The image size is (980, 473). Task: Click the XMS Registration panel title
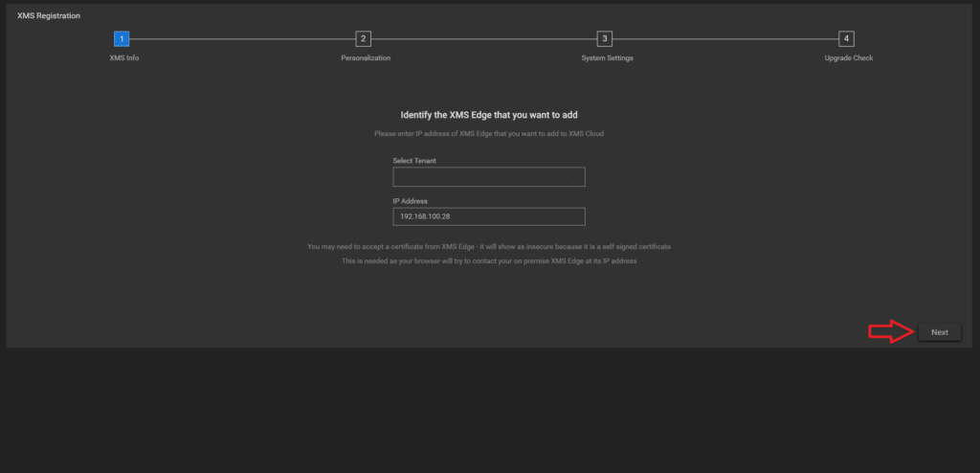(x=49, y=16)
